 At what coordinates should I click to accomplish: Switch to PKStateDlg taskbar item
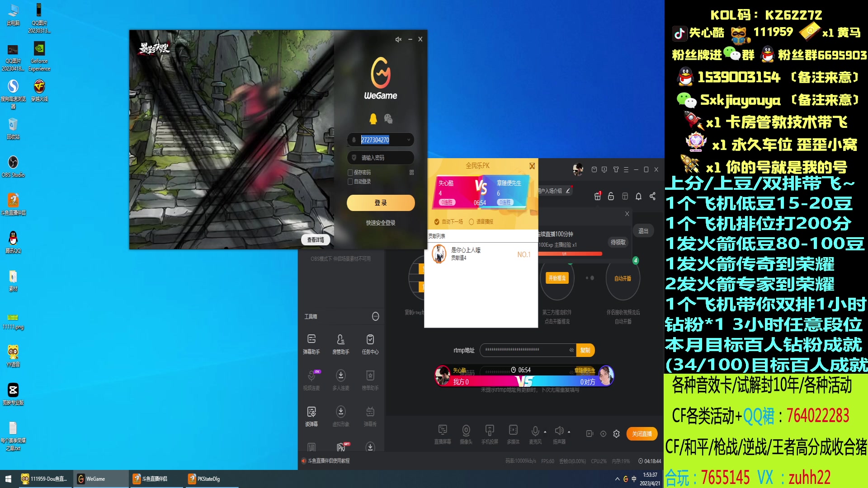(x=212, y=479)
